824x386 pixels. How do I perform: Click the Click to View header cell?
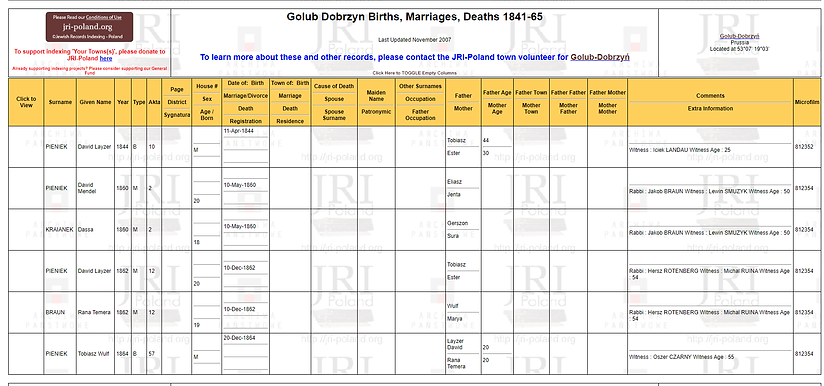(x=26, y=102)
